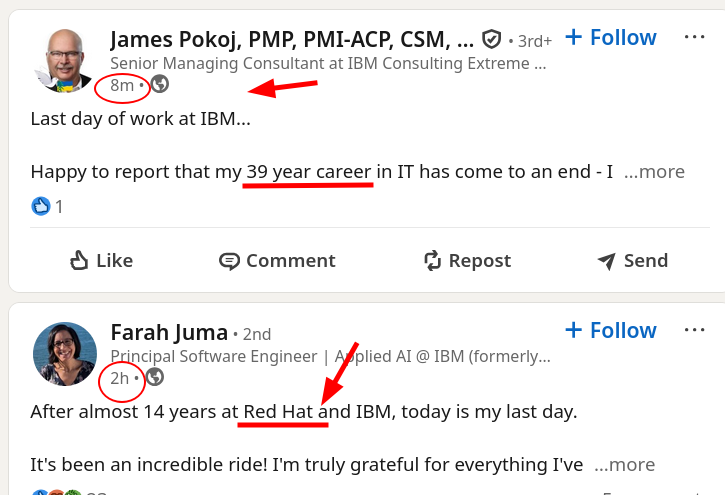Expand Farah's post with "...more"
Viewport: 725px width, 495px height.
pyautogui.click(x=625, y=465)
